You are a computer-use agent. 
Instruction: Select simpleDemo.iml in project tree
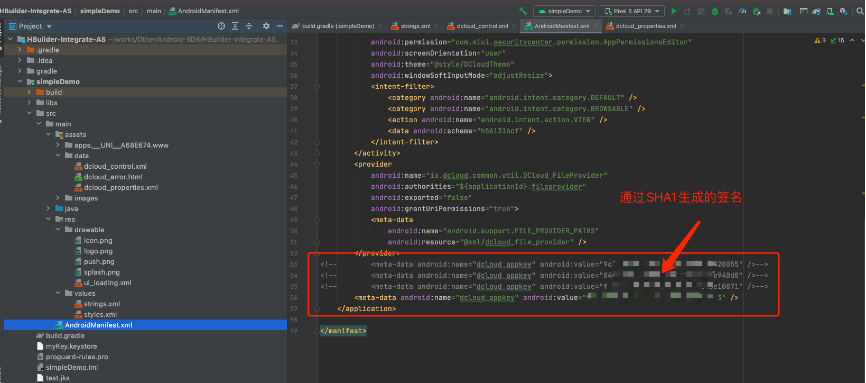pyautogui.click(x=67, y=368)
